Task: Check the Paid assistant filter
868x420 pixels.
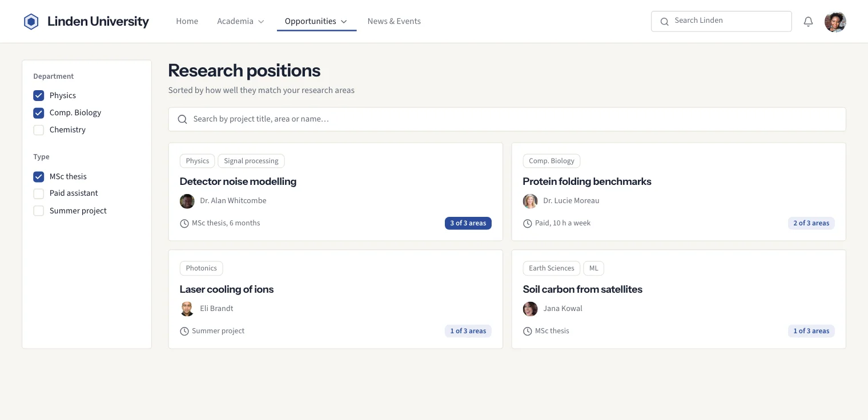Action: [x=39, y=193]
